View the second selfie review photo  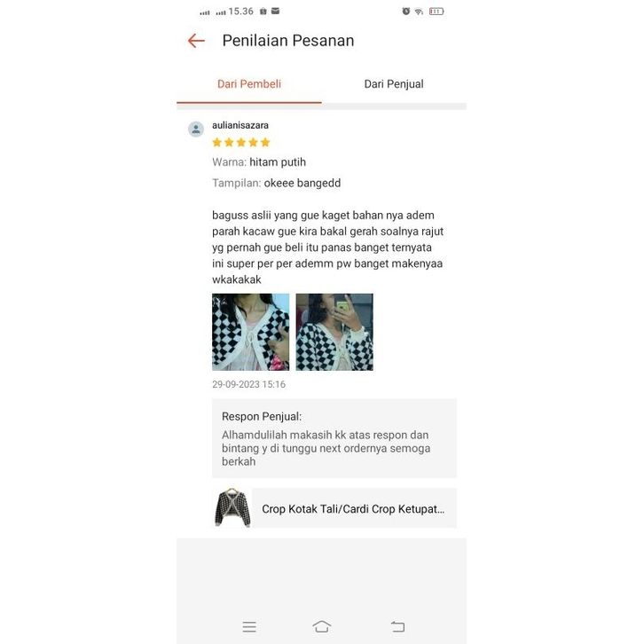tap(334, 332)
